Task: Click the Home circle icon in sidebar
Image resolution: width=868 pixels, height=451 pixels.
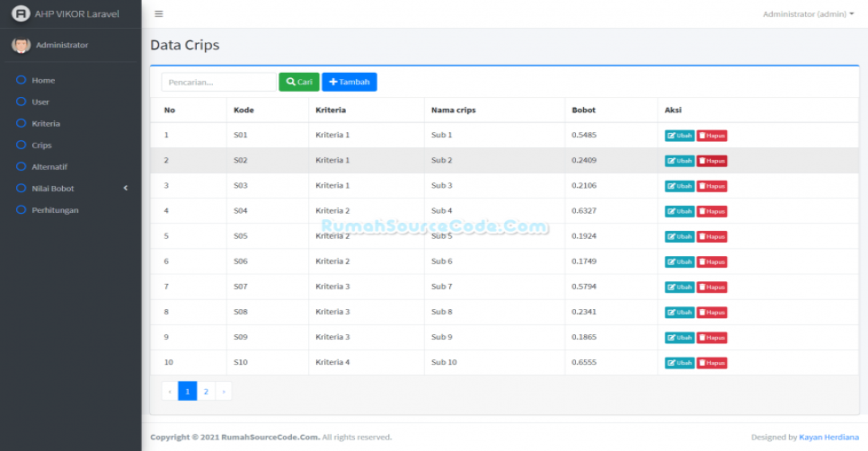Action: pyautogui.click(x=22, y=80)
